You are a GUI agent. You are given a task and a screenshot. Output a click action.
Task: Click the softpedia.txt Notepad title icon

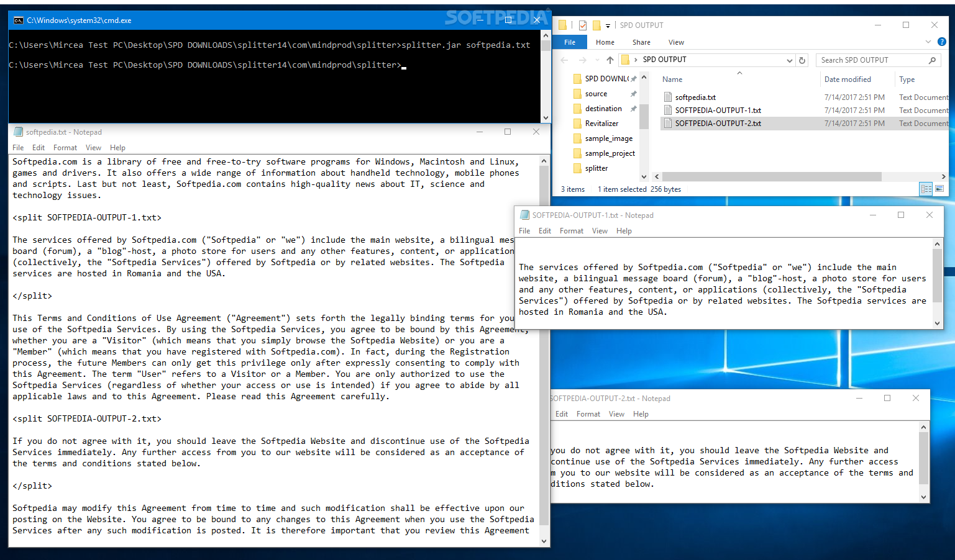(x=18, y=132)
